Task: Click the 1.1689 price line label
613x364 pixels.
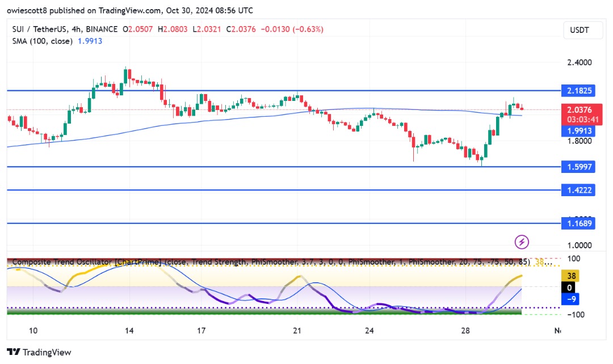Action: (x=578, y=223)
